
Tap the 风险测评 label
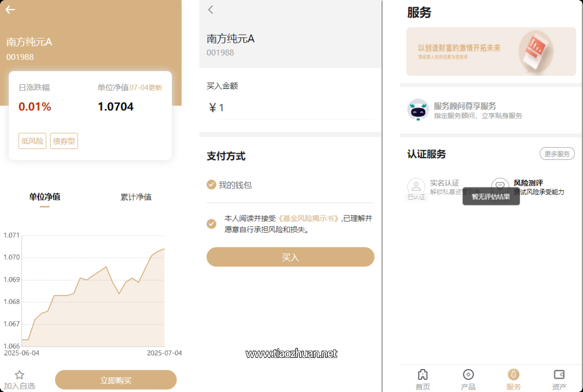(528, 183)
